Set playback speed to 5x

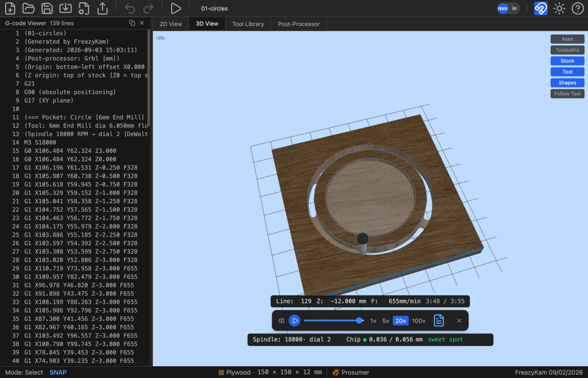click(386, 321)
